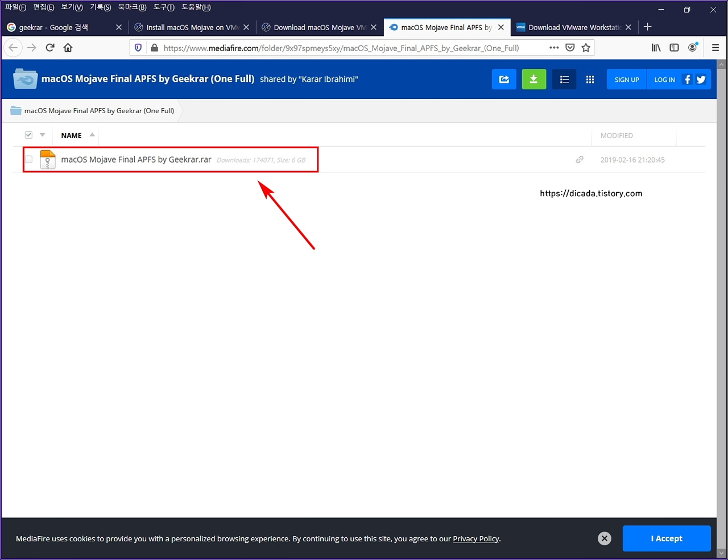Screen dimensions: 728x560
Task: Open the Privacy Policy link
Action: (476, 538)
